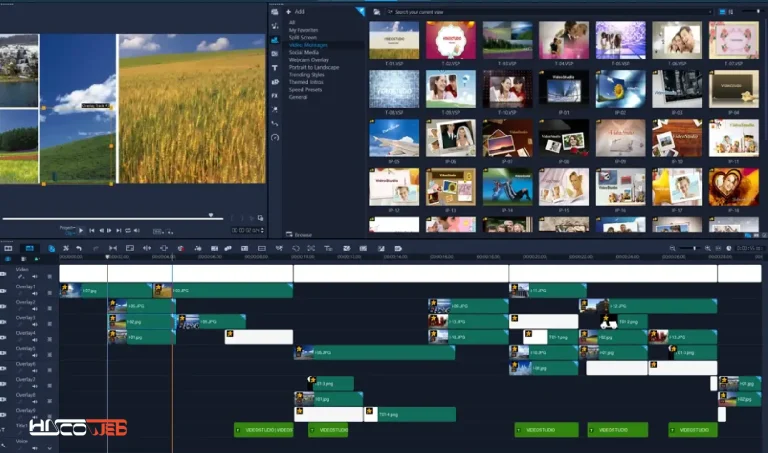The image size is (768, 453).
Task: Expand the track list chevron near Voice track
Action: tap(49, 448)
